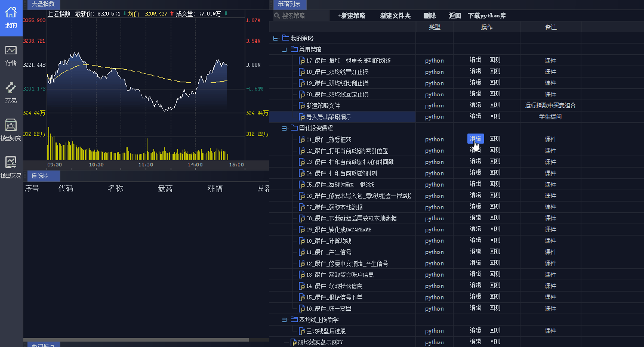644x347 pixels.
Task: Click the 运行指数中买卖组合 note cell
Action: point(550,106)
